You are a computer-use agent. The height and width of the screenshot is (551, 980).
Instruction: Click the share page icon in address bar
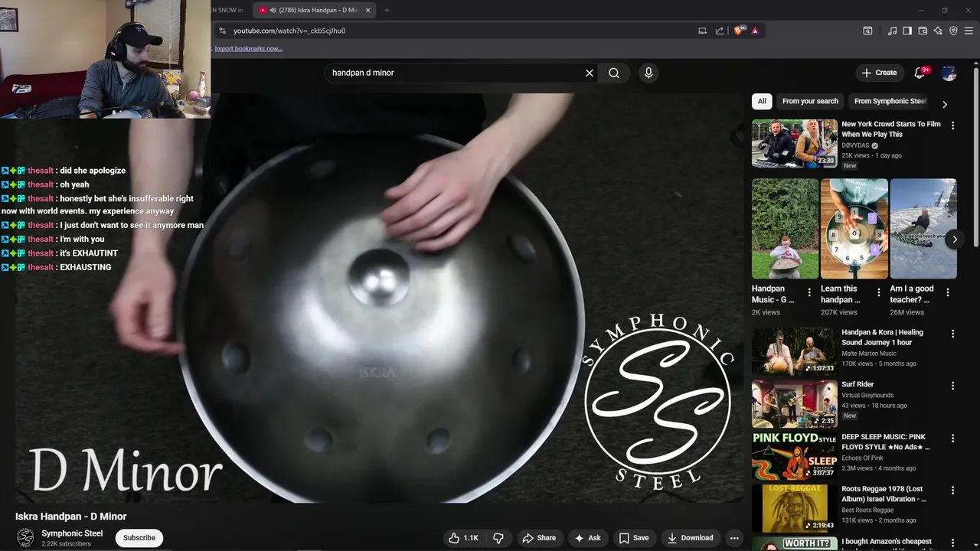[720, 31]
